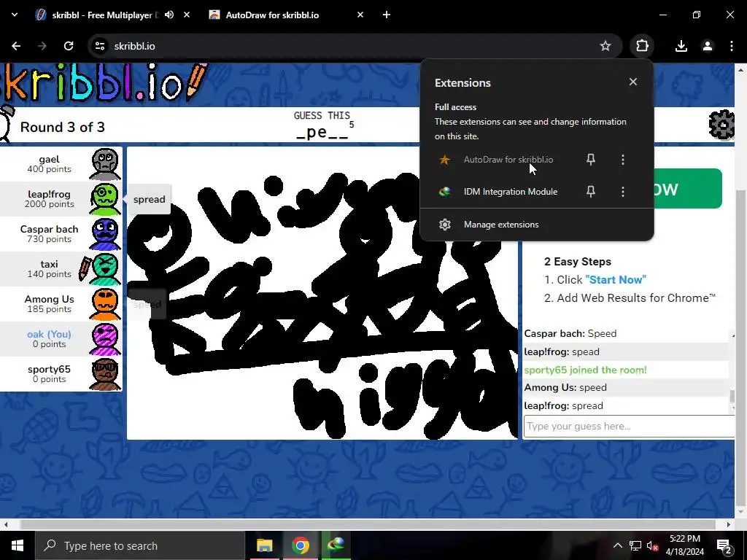Viewport: 747px width, 560px height.
Task: Open site information icon in address bar
Action: pyautogui.click(x=100, y=46)
